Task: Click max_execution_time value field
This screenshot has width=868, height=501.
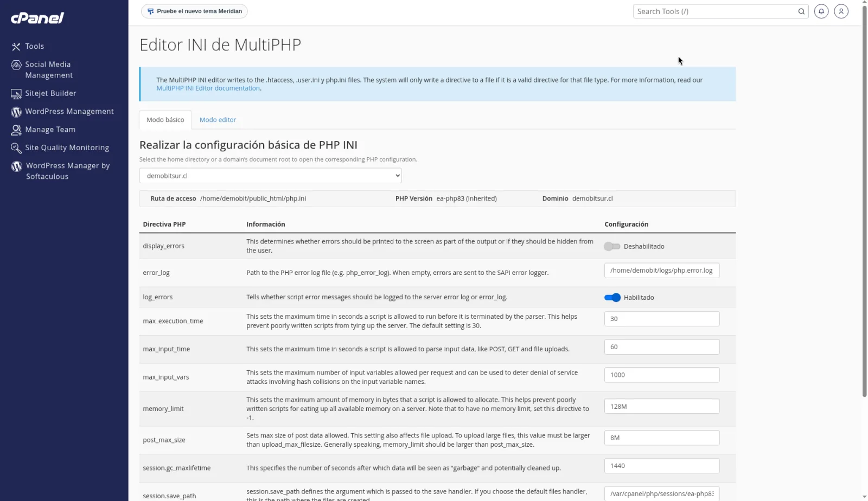Action: click(x=662, y=319)
